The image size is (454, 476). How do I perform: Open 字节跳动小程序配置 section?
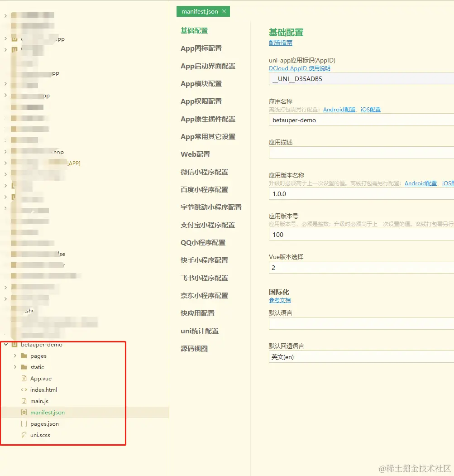(211, 207)
